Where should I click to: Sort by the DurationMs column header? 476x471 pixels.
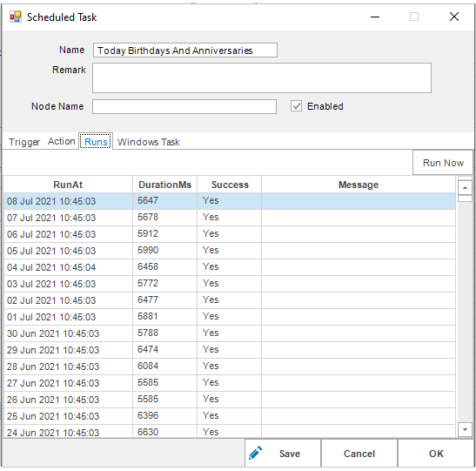(x=164, y=185)
